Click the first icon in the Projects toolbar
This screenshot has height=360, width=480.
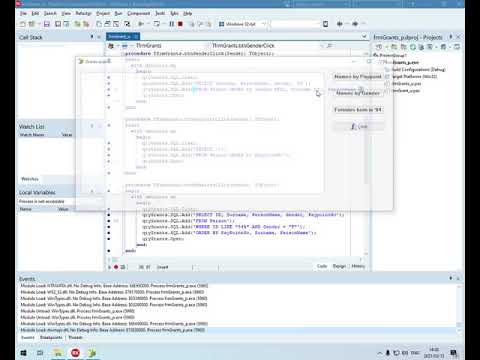(379, 47)
